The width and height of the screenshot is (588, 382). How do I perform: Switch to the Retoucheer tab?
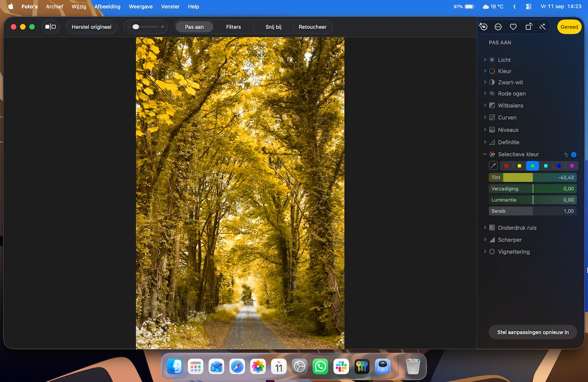pos(313,27)
